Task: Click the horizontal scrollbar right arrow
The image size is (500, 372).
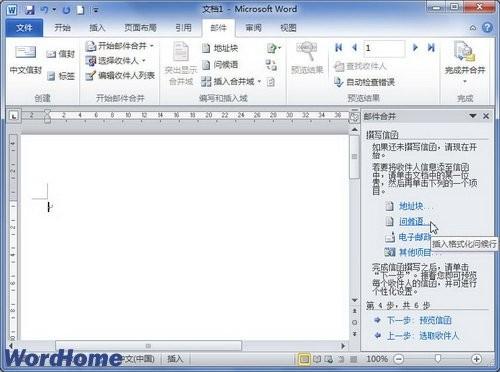Action: pos(343,346)
